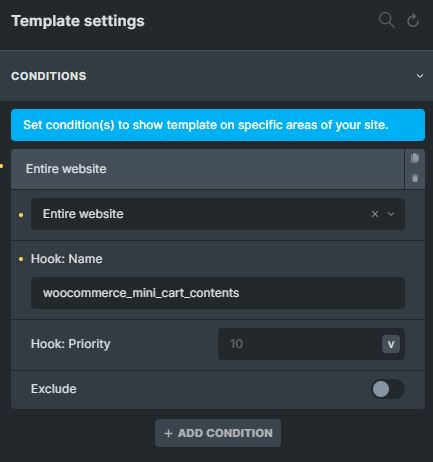Click the dynamic value V icon on Hook Priority
433x462 pixels.
[x=391, y=344]
